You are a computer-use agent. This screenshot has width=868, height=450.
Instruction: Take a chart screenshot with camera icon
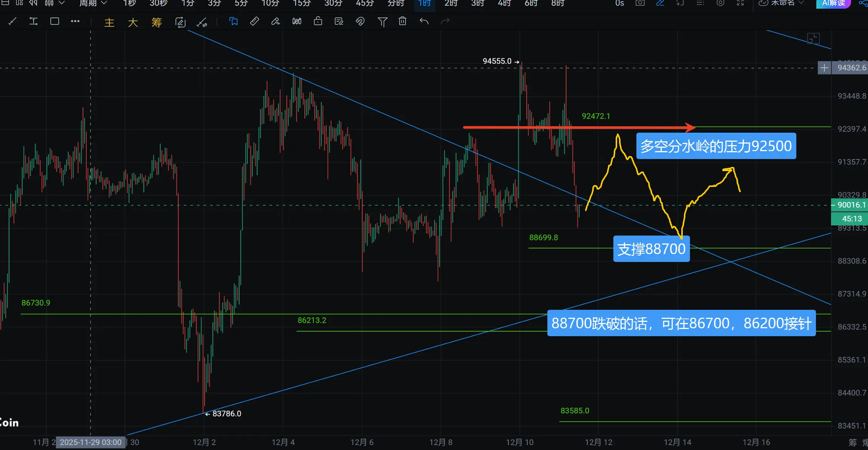[x=640, y=3]
